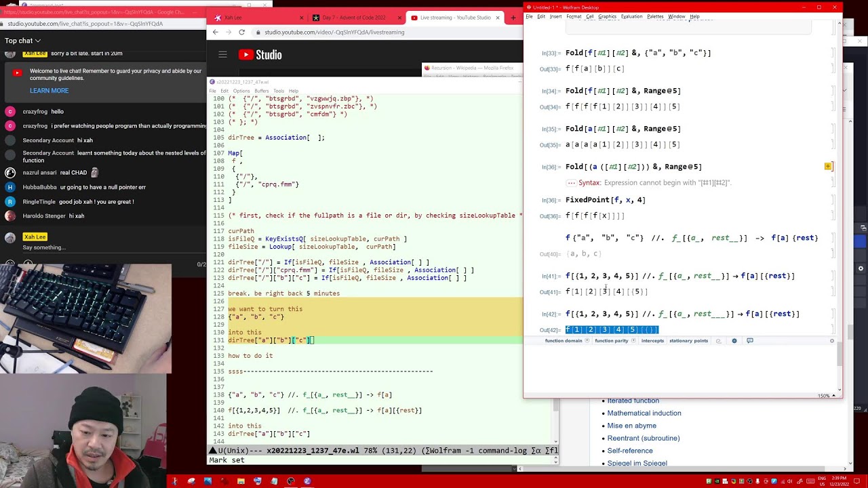Viewport: 868px width, 488px height.
Task: Click the 'Spiegel im Spiegel' Wikipedia link
Action: 637,463
